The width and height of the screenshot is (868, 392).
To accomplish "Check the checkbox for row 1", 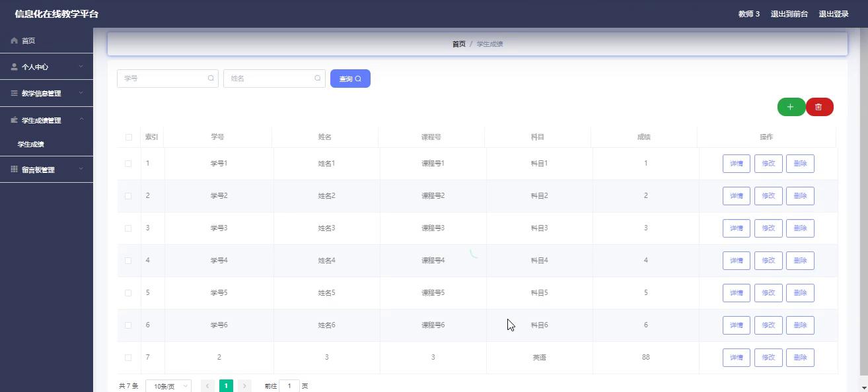I will click(x=129, y=164).
